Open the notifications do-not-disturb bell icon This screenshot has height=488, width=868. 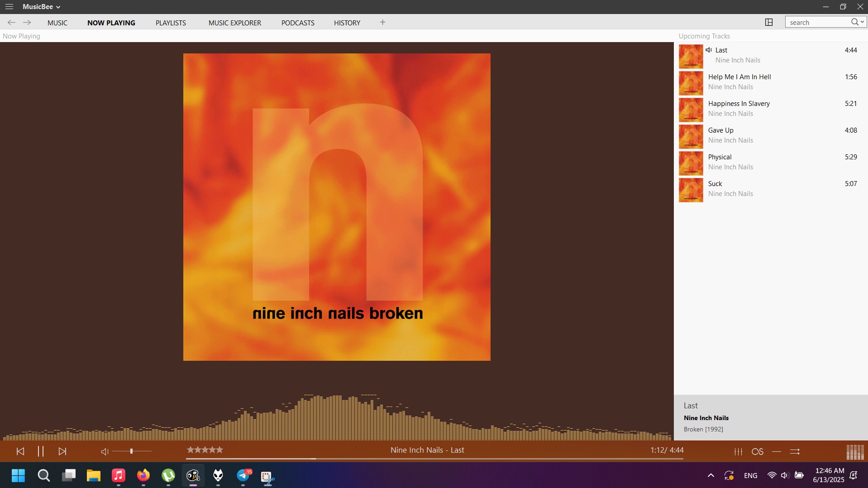pyautogui.click(x=854, y=475)
